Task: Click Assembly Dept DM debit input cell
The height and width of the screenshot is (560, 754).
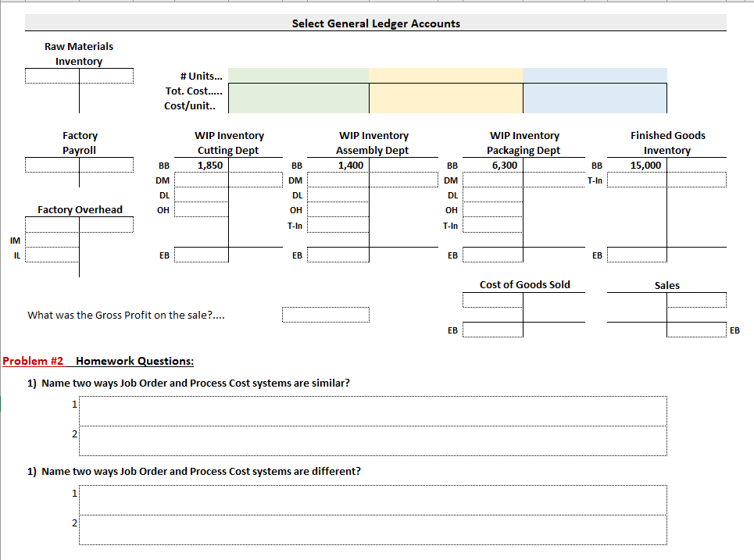Action: tap(338, 180)
